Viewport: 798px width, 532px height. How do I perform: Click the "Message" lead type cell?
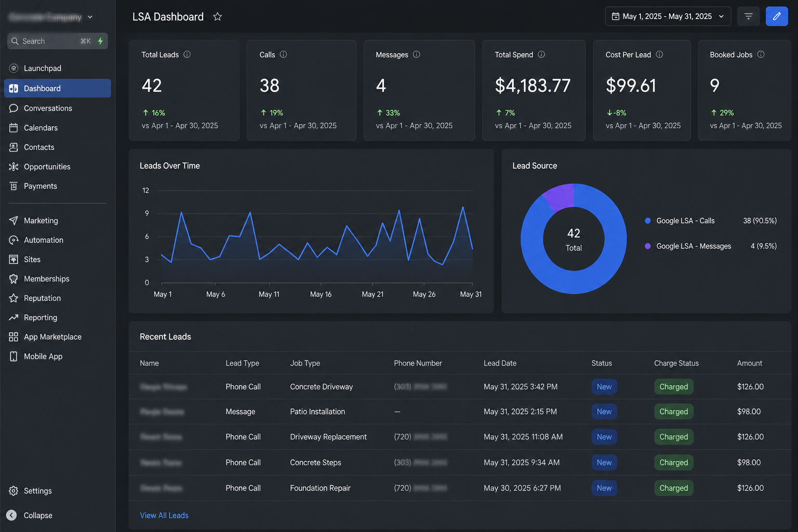click(x=241, y=411)
